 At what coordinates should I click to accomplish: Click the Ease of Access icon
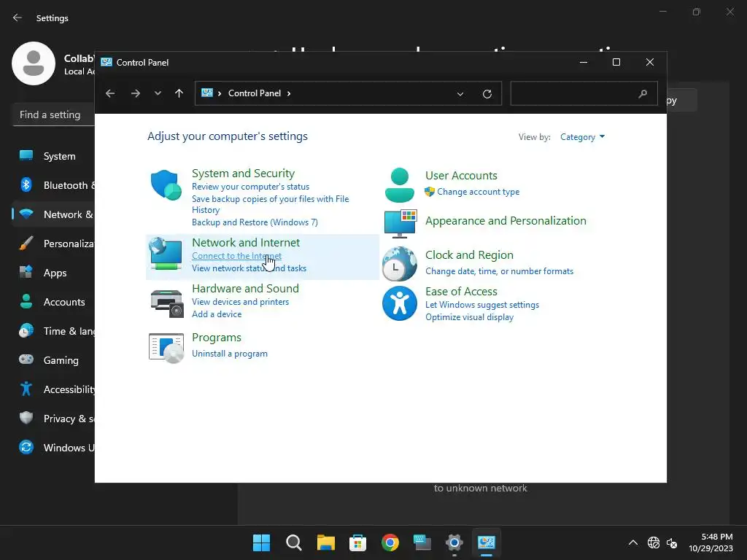(x=399, y=303)
